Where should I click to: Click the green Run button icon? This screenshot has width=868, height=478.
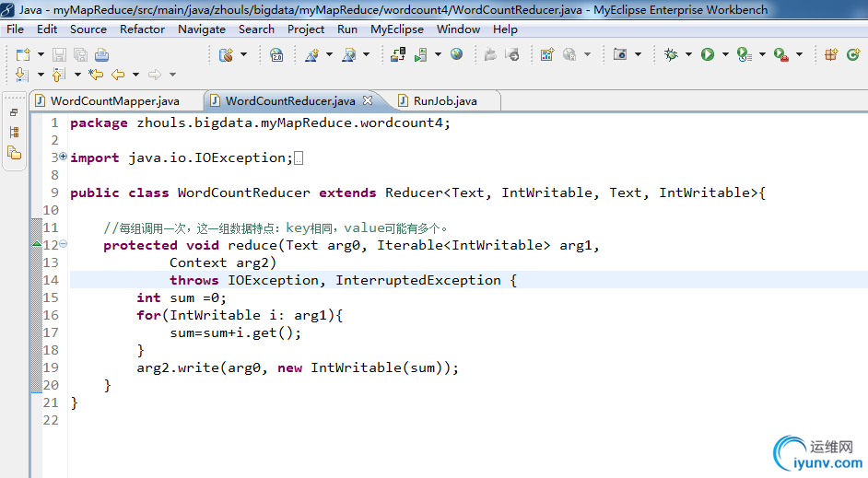pos(708,54)
